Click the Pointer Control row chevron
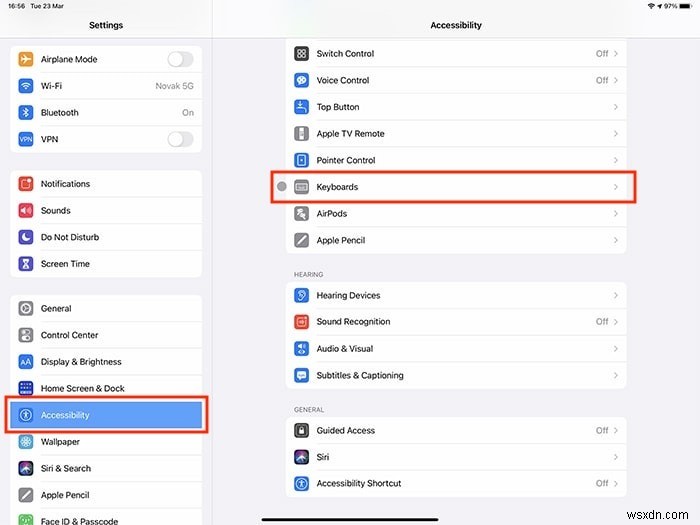The width and height of the screenshot is (700, 525). (616, 160)
